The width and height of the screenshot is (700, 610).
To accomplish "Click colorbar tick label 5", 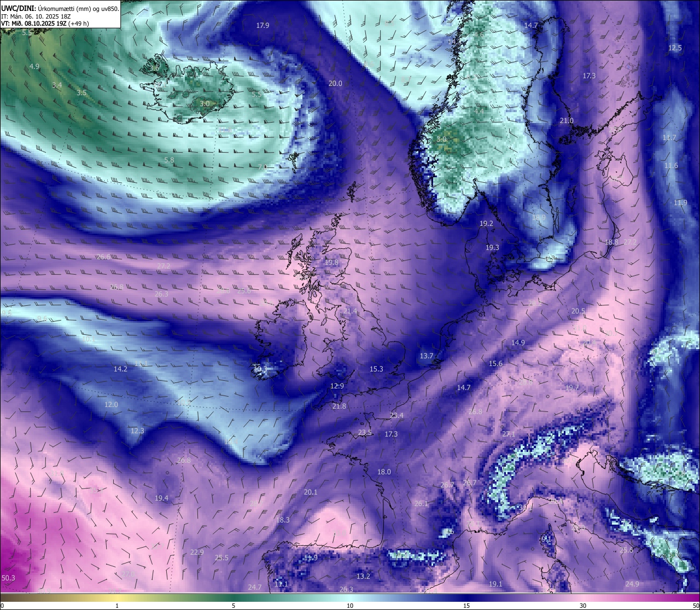I will (x=234, y=606).
